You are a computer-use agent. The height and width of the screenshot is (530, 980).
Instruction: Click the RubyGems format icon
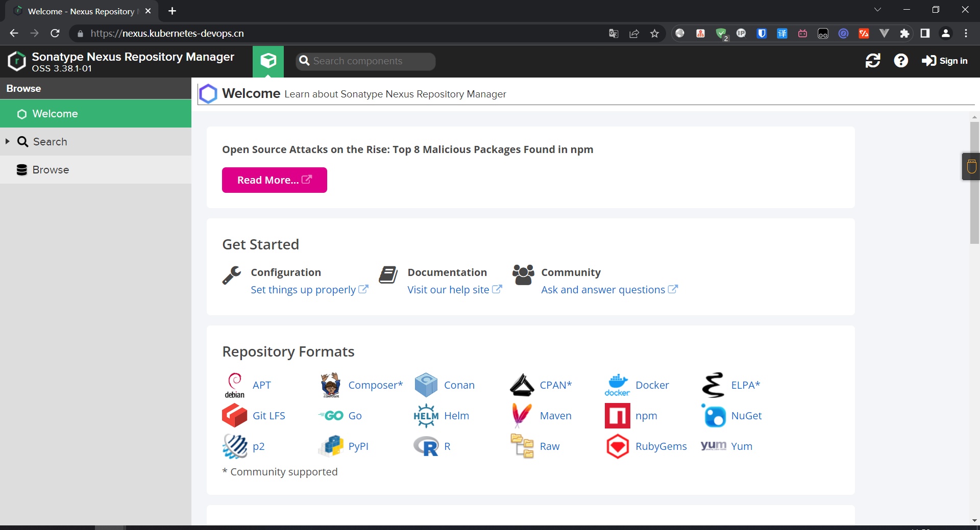click(617, 446)
